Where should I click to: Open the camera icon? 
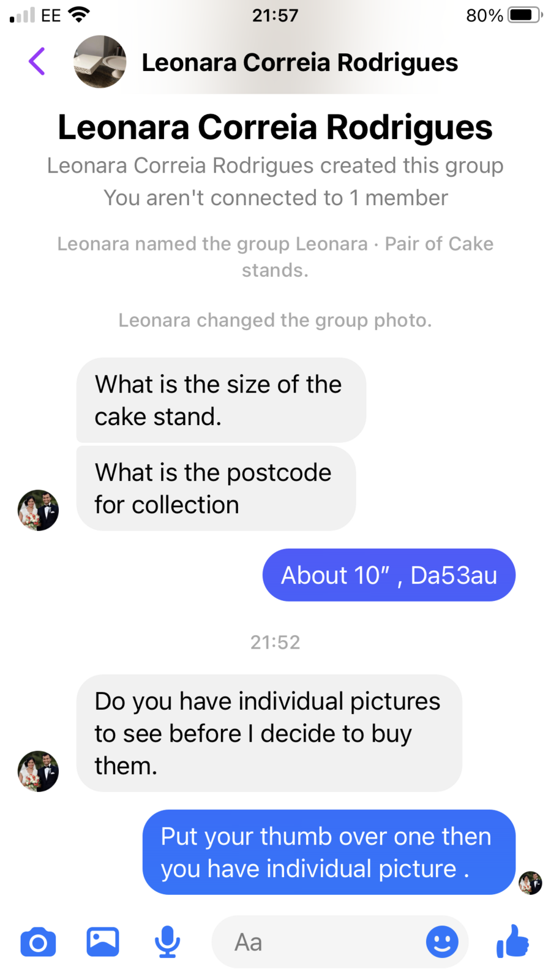pyautogui.click(x=38, y=942)
